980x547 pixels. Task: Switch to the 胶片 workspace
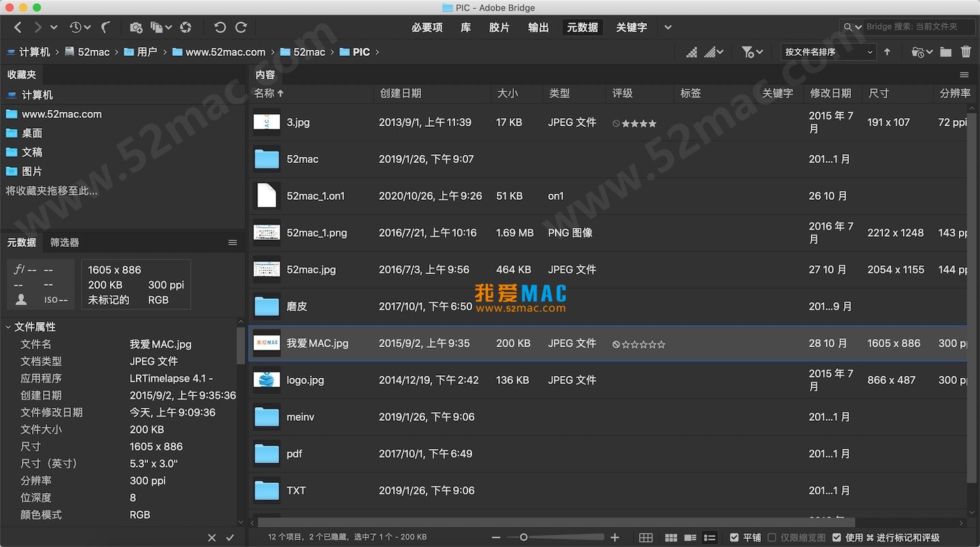click(x=500, y=27)
